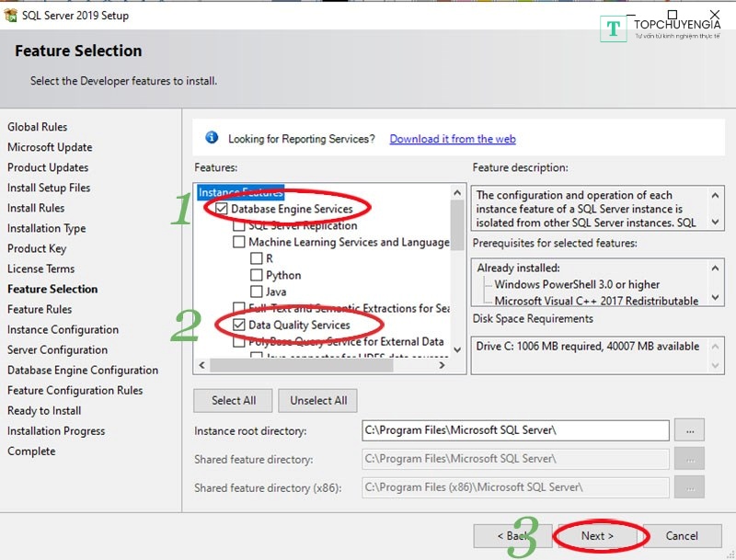The width and height of the screenshot is (736, 560).
Task: Click the blue information icon beside Reporting Services
Action: (x=212, y=138)
